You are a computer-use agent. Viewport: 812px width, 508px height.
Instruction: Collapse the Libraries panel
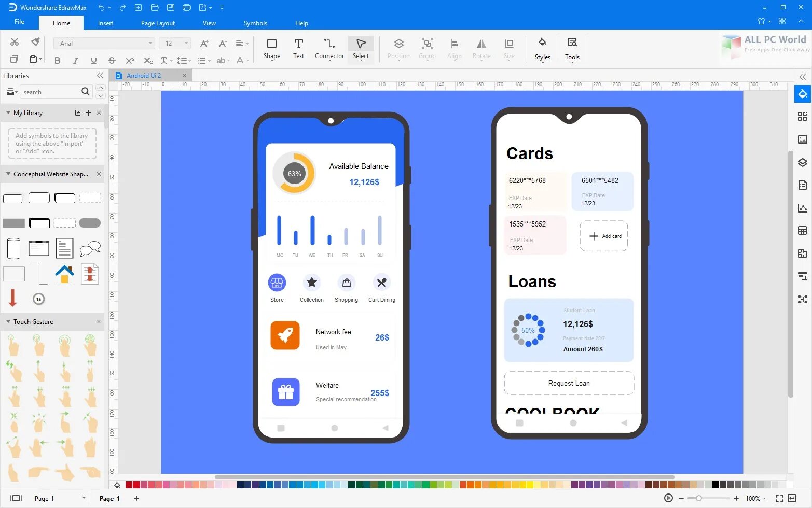tap(100, 76)
